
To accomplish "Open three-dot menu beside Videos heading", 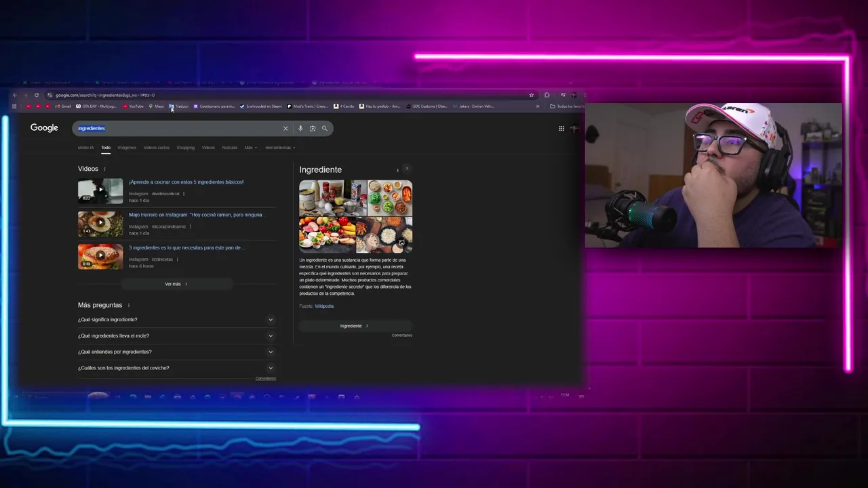I will 104,169.
